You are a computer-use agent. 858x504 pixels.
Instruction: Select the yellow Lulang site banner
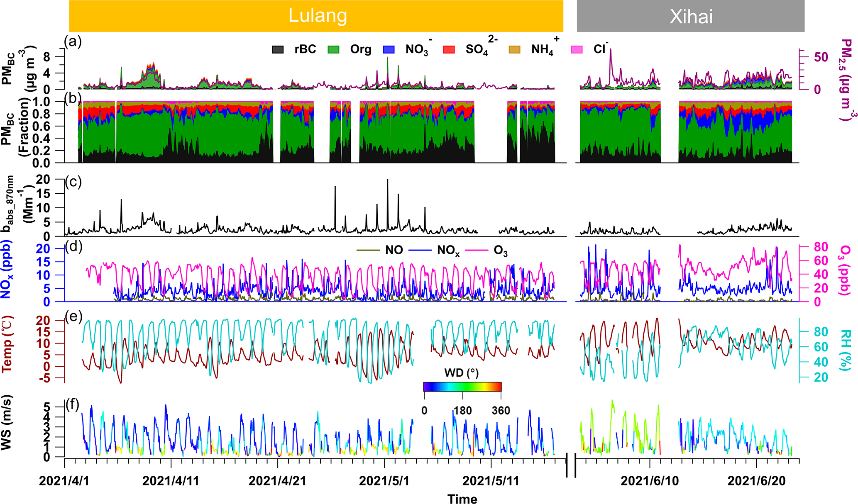316,16
